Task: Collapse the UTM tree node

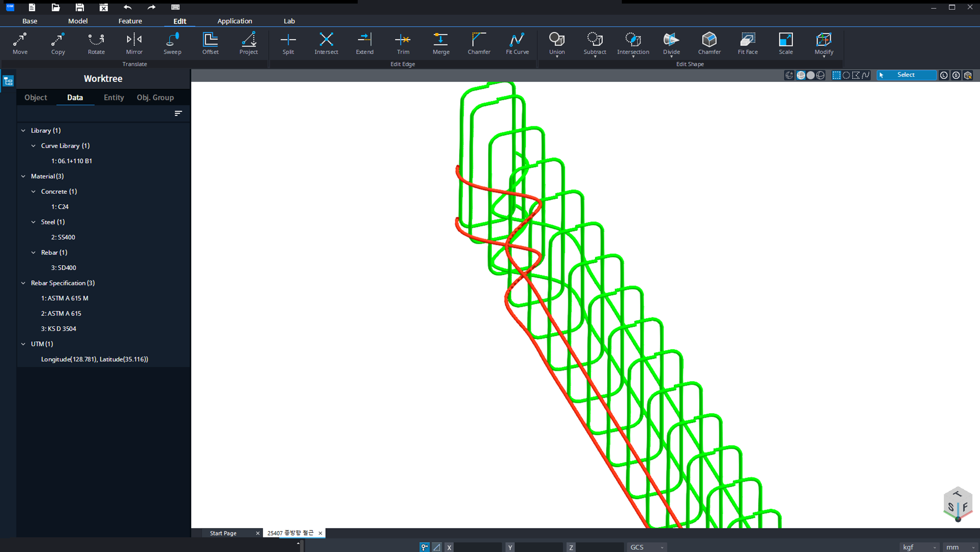Action: pyautogui.click(x=23, y=344)
